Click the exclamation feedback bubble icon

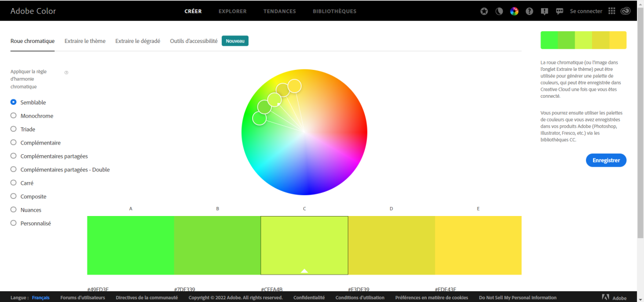(x=545, y=11)
